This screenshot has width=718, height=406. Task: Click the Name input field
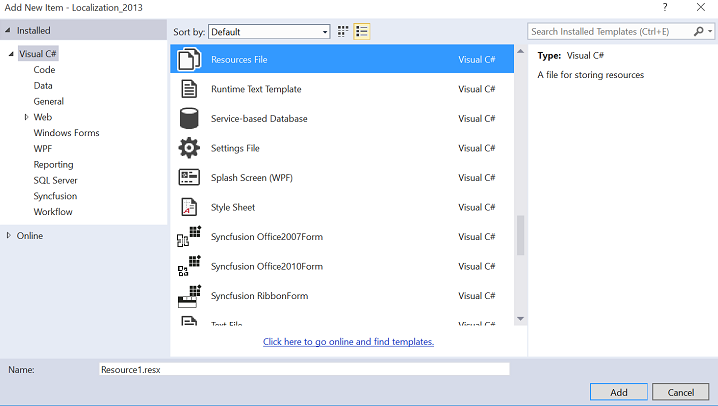pos(304,369)
